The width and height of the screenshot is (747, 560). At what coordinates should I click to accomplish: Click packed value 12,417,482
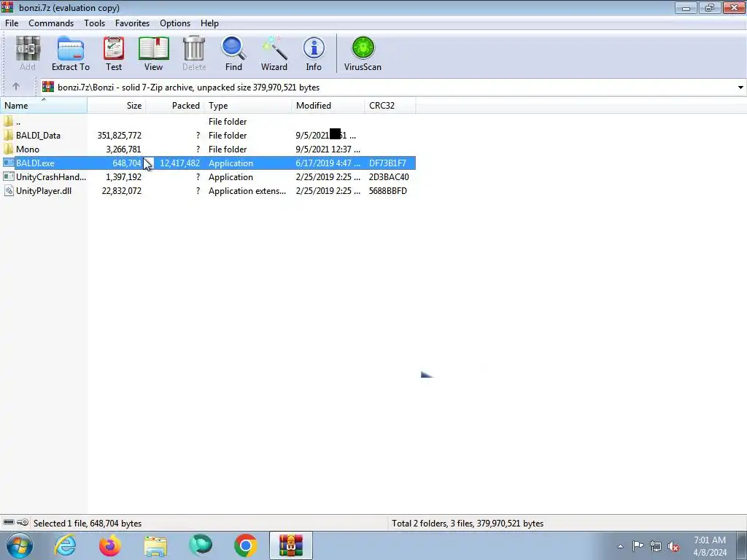pyautogui.click(x=179, y=163)
